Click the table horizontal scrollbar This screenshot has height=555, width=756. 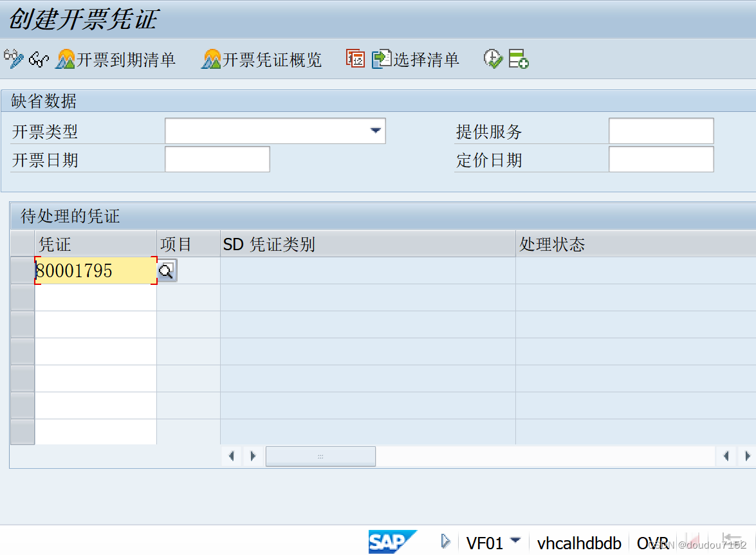point(320,456)
